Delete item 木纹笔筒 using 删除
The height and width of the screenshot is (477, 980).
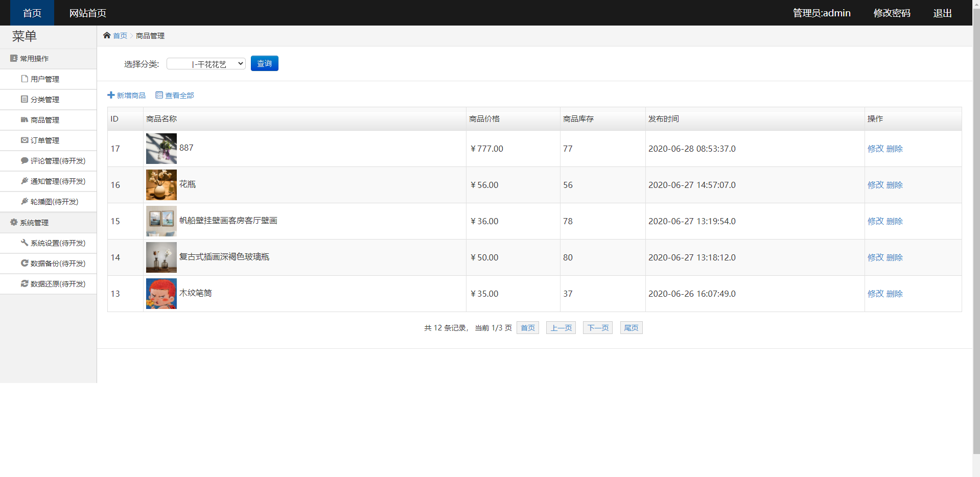pos(895,294)
